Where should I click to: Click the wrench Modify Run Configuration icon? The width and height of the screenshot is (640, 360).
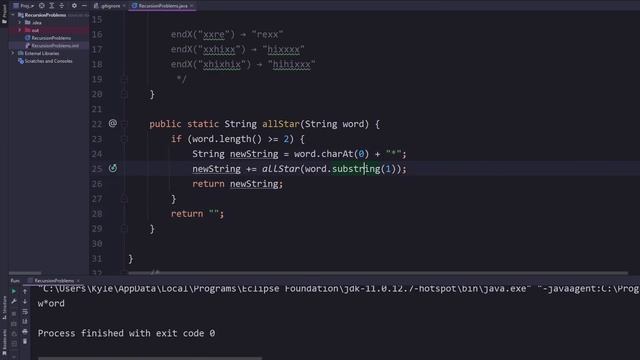14,301
